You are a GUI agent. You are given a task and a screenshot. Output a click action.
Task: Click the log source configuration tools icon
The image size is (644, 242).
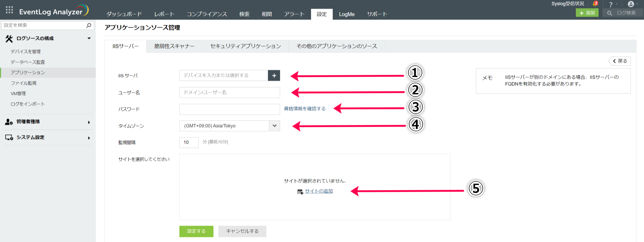coord(9,38)
